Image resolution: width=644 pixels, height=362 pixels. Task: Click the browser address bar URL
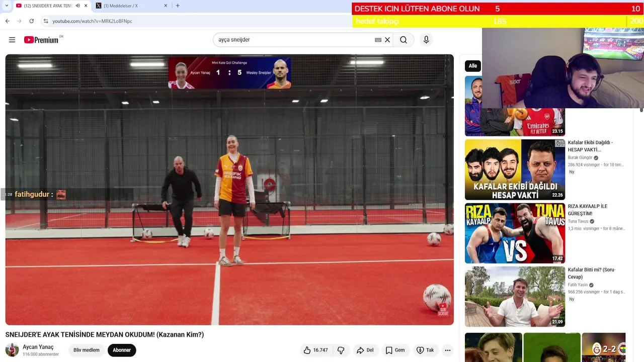(x=93, y=21)
